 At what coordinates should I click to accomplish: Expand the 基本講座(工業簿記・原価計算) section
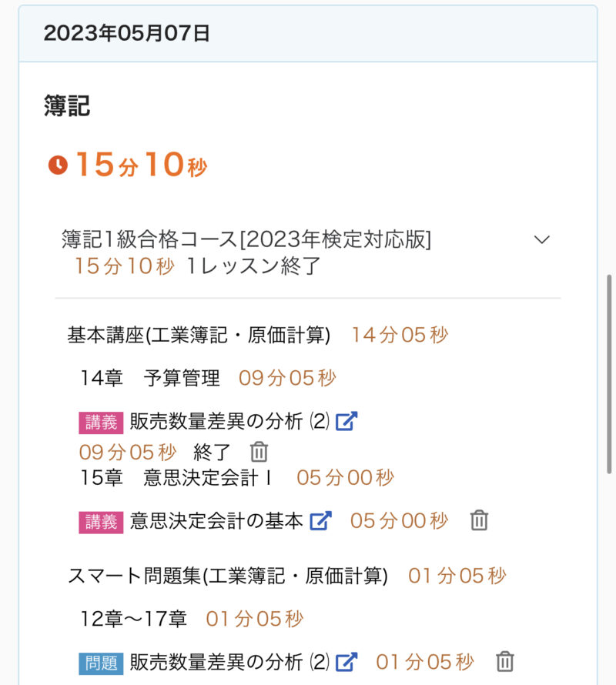(x=199, y=335)
